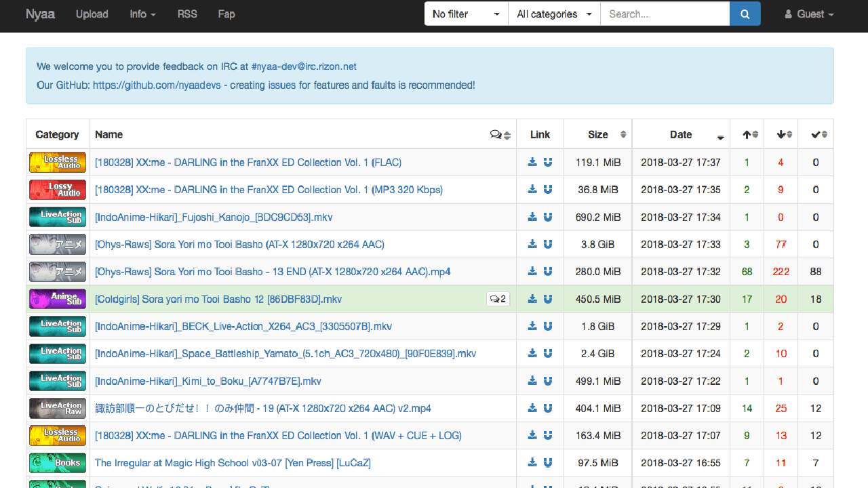The image size is (868, 488).
Task: Open the magnet link for the MP3 320 Kbps release
Action: point(548,189)
